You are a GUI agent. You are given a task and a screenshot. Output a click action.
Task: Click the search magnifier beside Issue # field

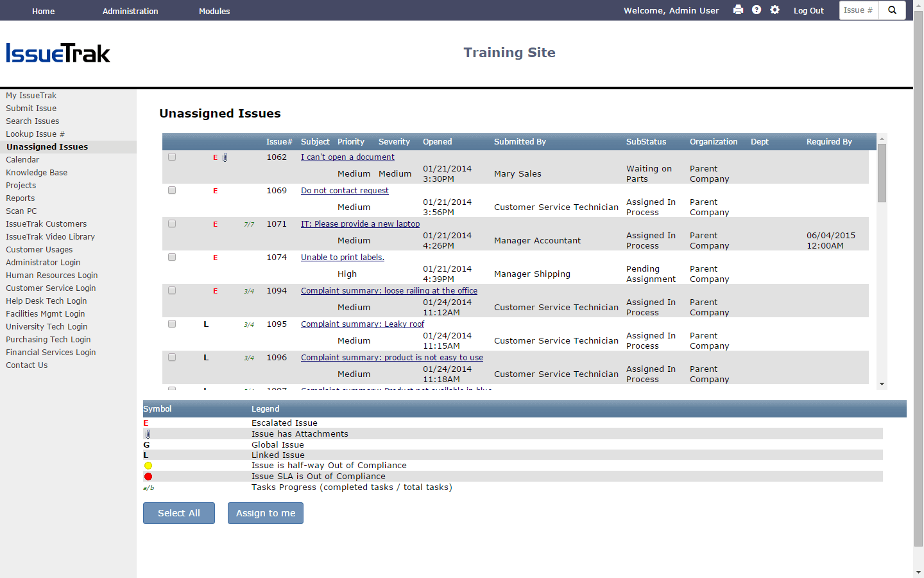[892, 10]
